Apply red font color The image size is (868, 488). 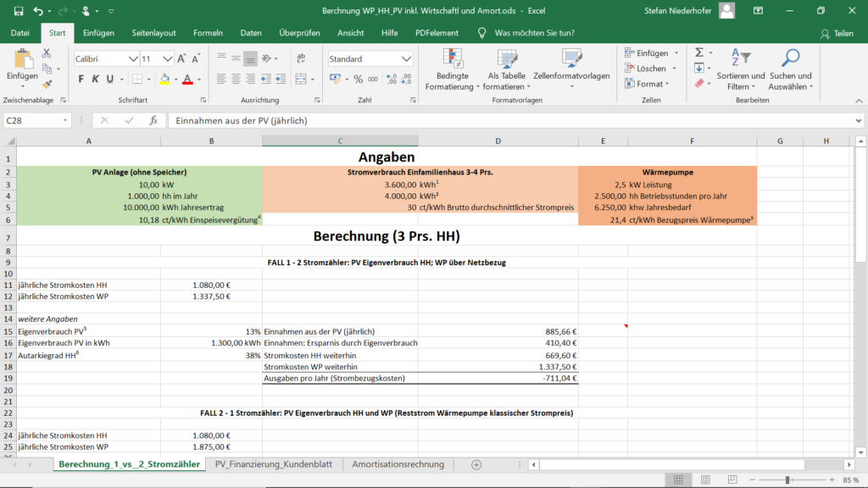[187, 79]
